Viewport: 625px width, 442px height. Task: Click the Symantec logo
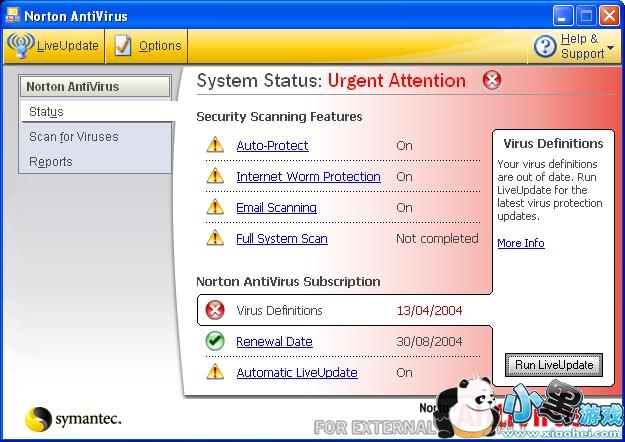(x=73, y=419)
